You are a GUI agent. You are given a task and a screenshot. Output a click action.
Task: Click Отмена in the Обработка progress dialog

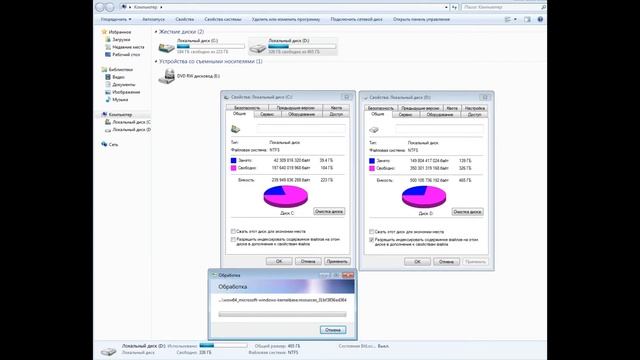tap(333, 330)
